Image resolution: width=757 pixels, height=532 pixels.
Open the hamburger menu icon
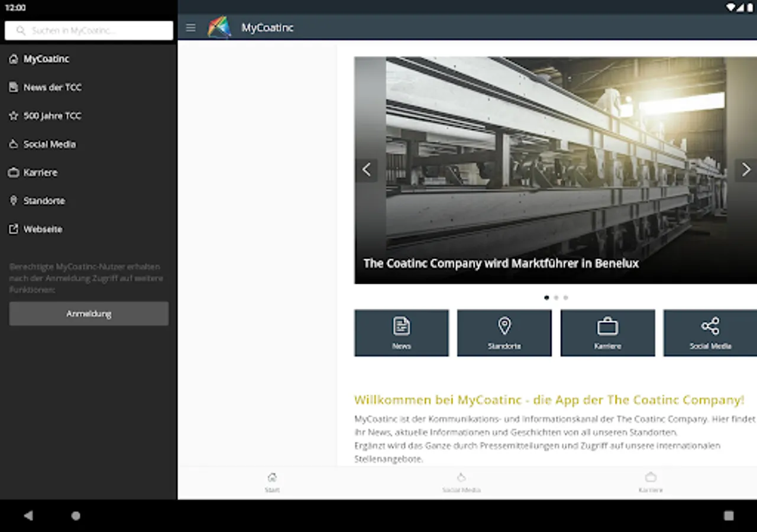click(x=190, y=28)
